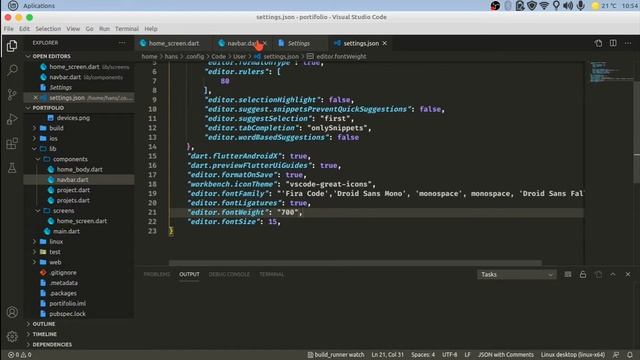640x360 pixels.
Task: Close settings.json in Open Editors
Action: [36, 98]
